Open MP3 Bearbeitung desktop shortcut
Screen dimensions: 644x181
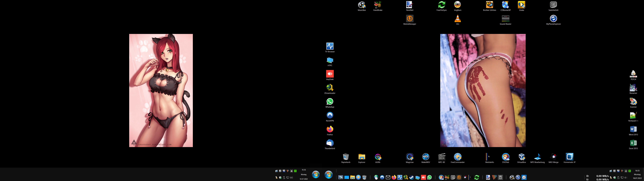(x=537, y=158)
